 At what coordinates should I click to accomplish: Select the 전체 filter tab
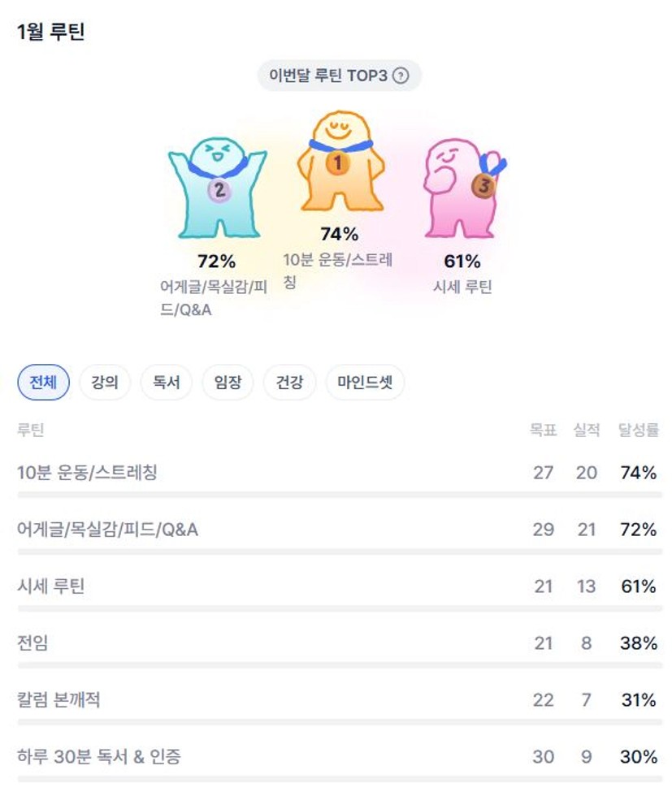(44, 383)
